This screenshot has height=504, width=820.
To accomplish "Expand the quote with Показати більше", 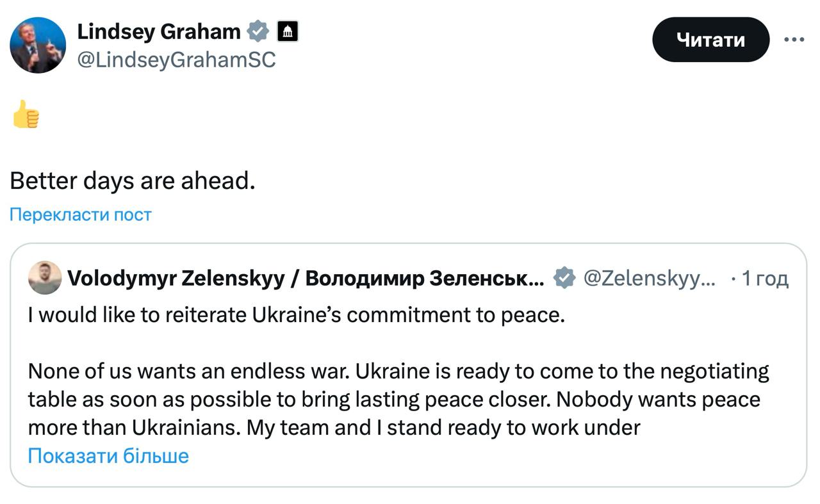I will click(108, 456).
